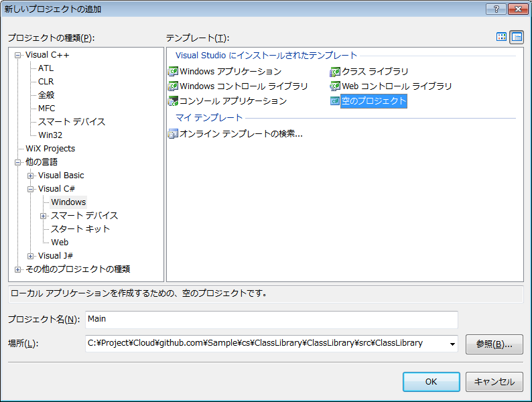Click オンライン テンプレートの検索... text
Image resolution: width=532 pixels, height=402 pixels.
[x=241, y=134]
